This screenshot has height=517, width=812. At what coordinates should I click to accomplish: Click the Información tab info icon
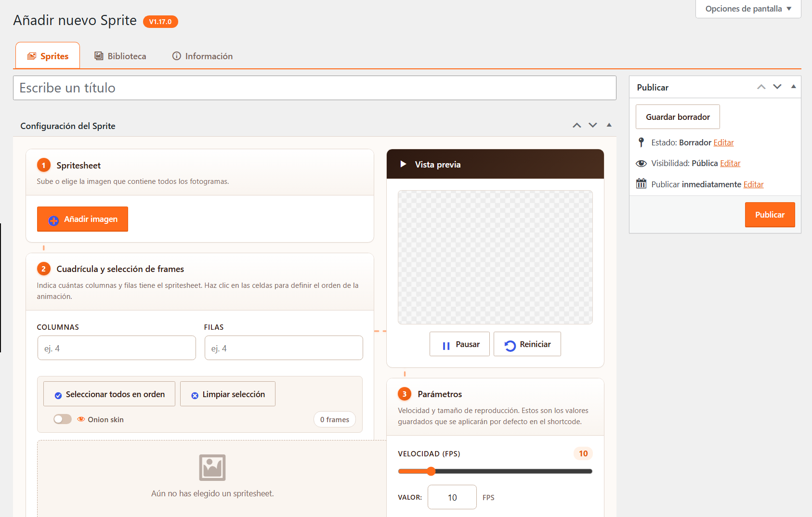coord(177,56)
